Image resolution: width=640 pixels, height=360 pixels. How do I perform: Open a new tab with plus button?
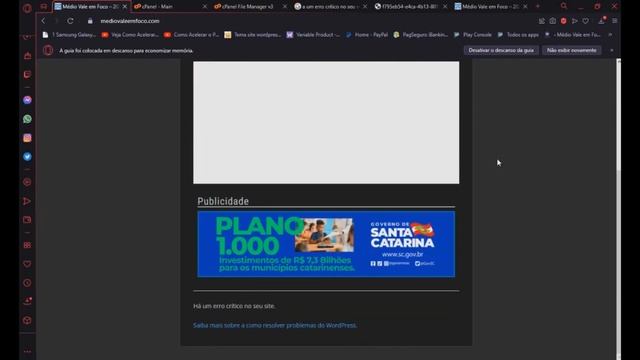tap(538, 7)
